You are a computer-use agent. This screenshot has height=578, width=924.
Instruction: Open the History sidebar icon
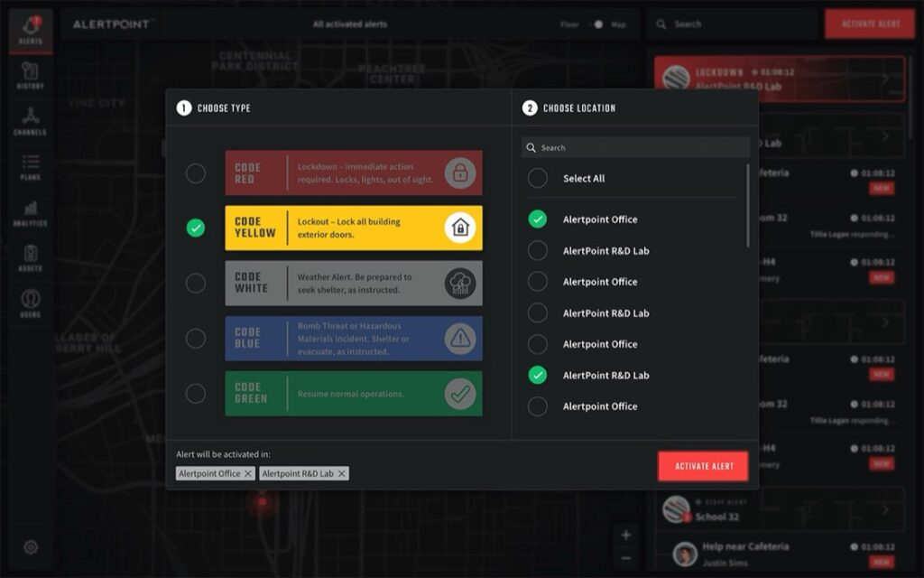tap(31, 76)
